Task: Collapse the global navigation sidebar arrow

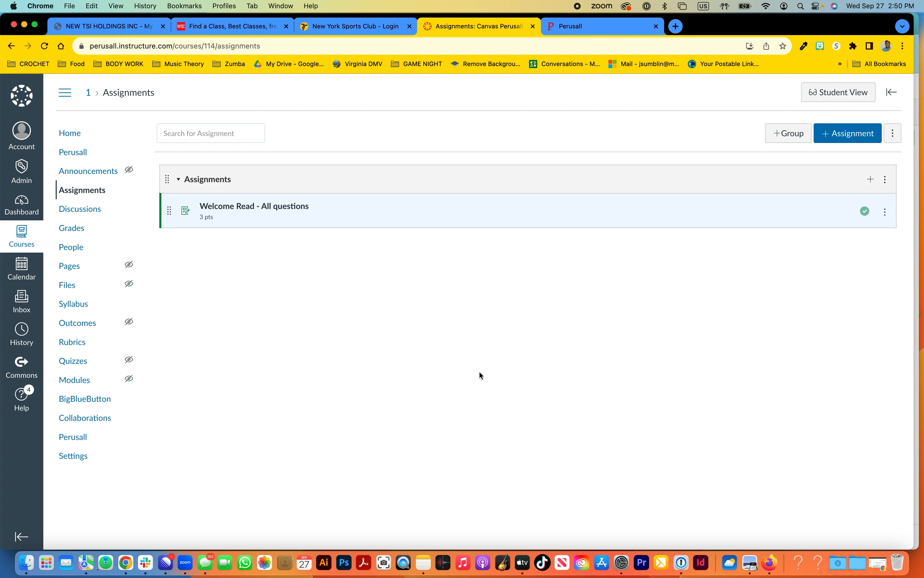Action: pyautogui.click(x=21, y=537)
